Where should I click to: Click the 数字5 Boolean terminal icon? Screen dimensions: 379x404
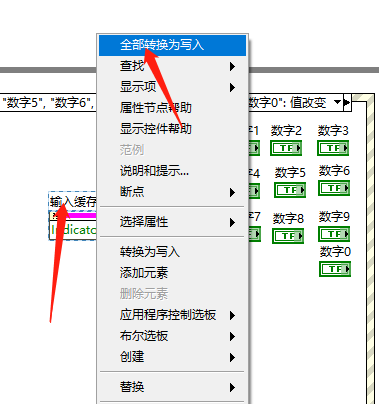point(290,190)
